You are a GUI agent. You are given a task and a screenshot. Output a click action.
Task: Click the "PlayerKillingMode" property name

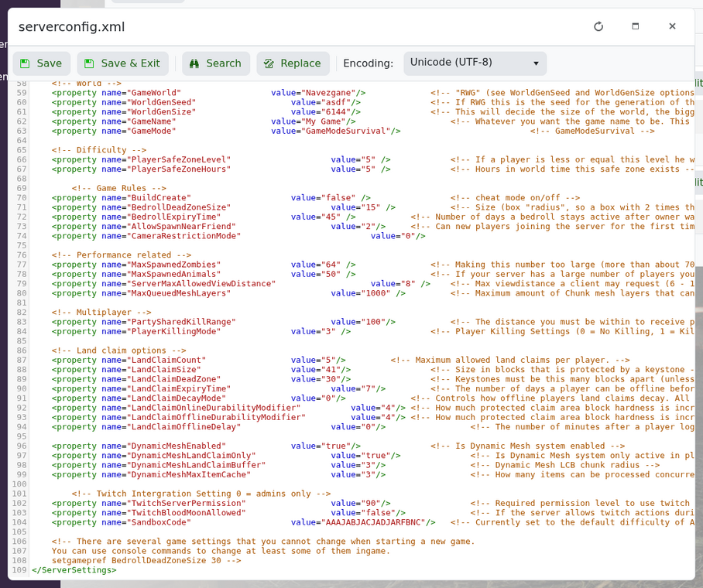[174, 332]
